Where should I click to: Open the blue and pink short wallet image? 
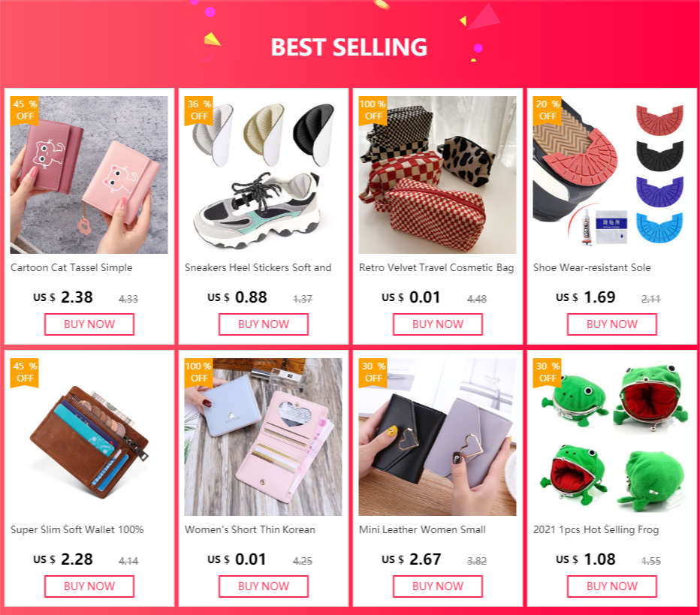[264, 437]
